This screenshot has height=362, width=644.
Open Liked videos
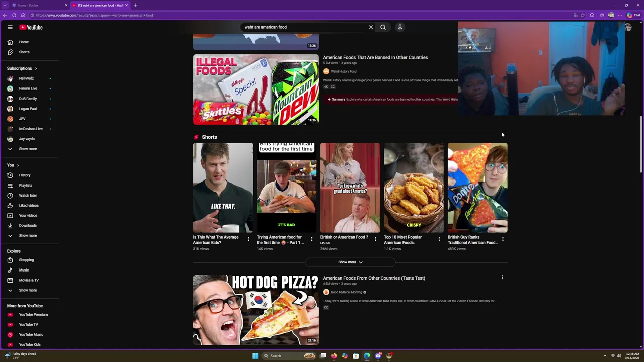pyautogui.click(x=29, y=206)
